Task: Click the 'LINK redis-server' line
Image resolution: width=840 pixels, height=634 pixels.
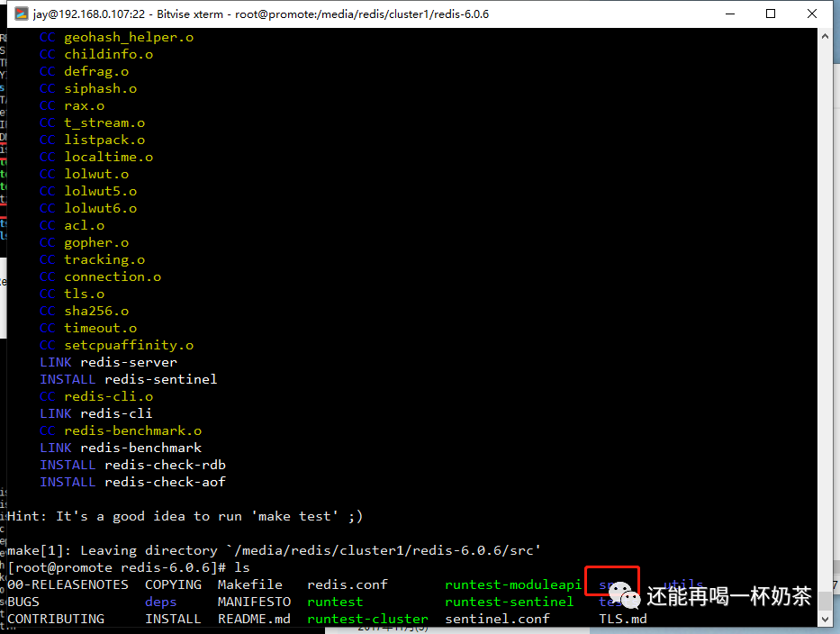Action: (108, 363)
